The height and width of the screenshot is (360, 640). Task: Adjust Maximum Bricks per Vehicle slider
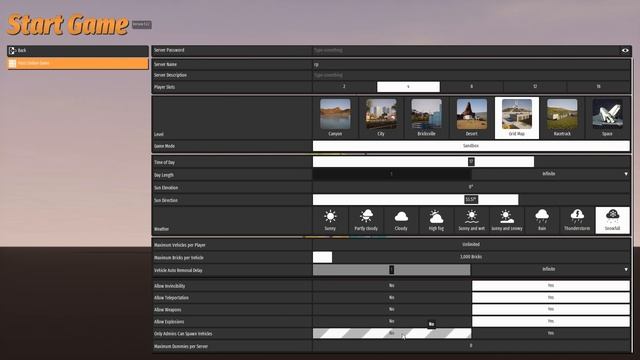coord(471,257)
